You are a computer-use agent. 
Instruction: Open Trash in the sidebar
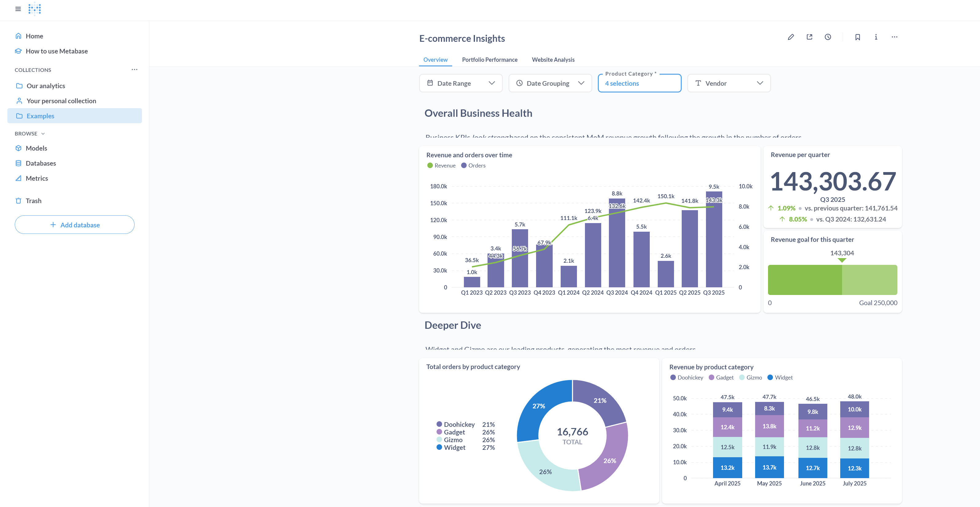(x=75, y=201)
